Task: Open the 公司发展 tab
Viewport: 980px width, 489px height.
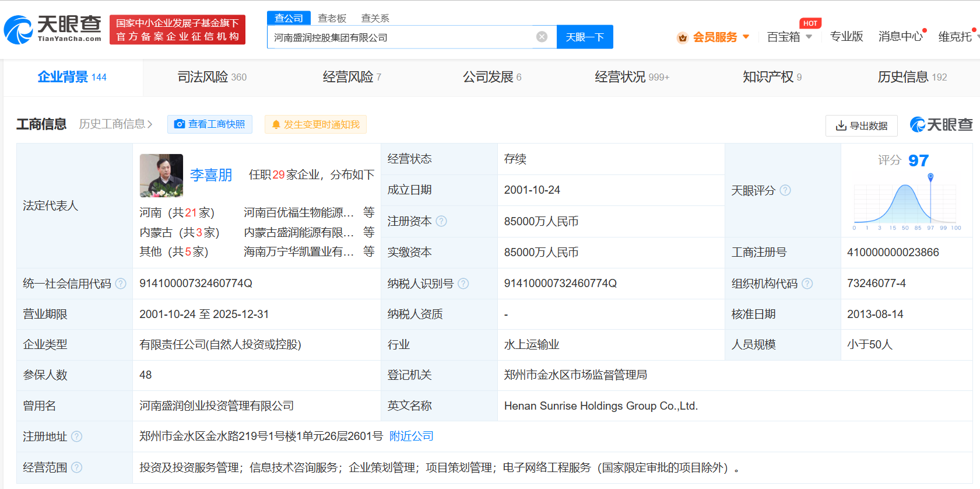Action: coord(492,77)
